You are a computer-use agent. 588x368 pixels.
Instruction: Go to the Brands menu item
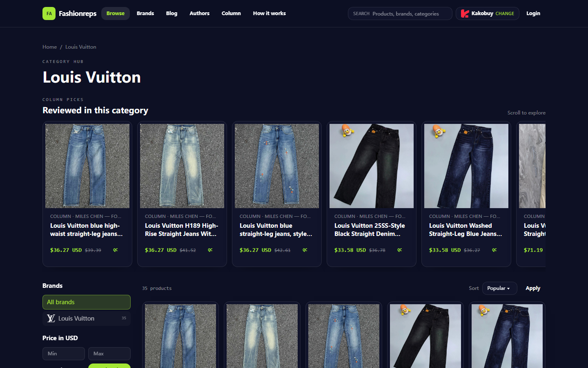(145, 13)
